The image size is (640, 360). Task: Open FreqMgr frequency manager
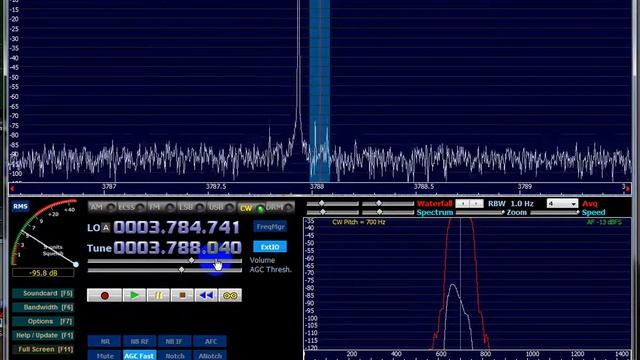(270, 227)
